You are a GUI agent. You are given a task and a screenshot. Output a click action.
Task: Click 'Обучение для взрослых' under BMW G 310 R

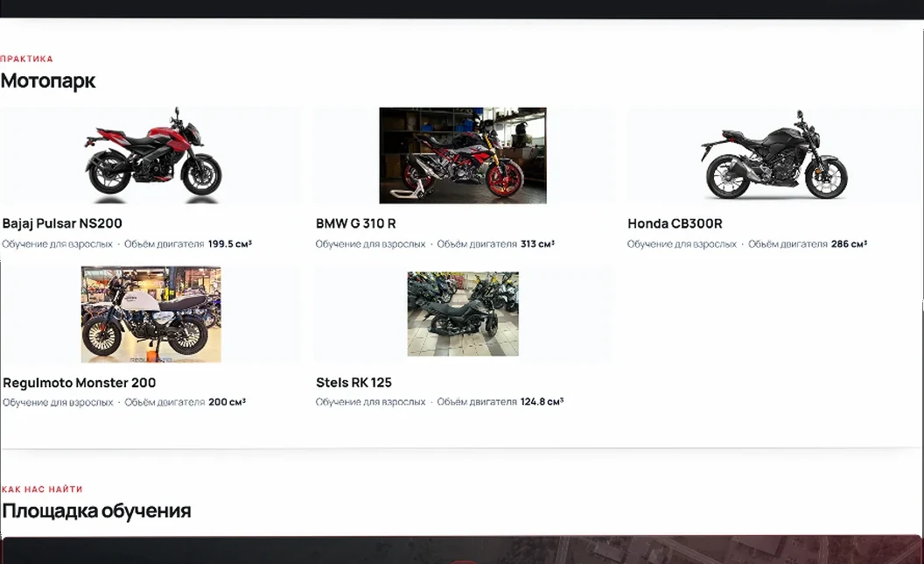coord(370,243)
